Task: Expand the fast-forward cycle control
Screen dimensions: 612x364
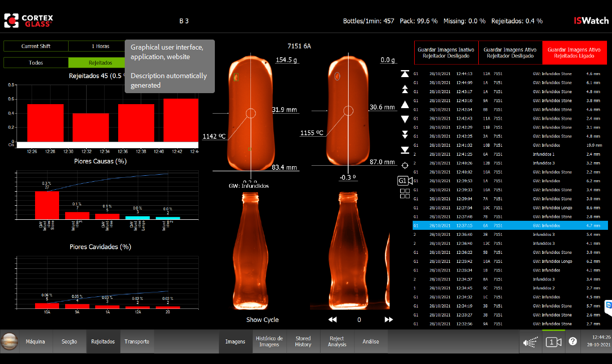Action: [x=388, y=319]
